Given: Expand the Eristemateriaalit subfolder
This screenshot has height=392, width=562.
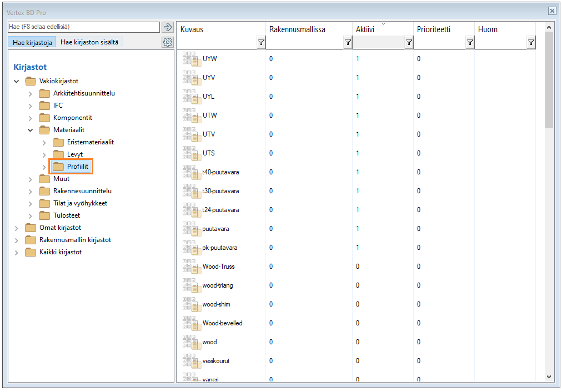Looking at the screenshot, I should click(44, 143).
